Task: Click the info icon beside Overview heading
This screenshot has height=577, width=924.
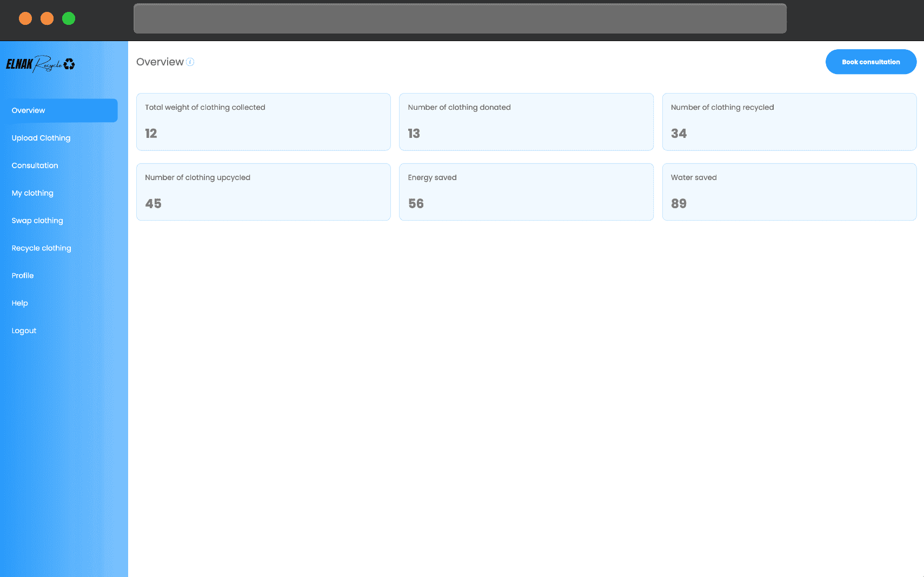Action: tap(190, 62)
